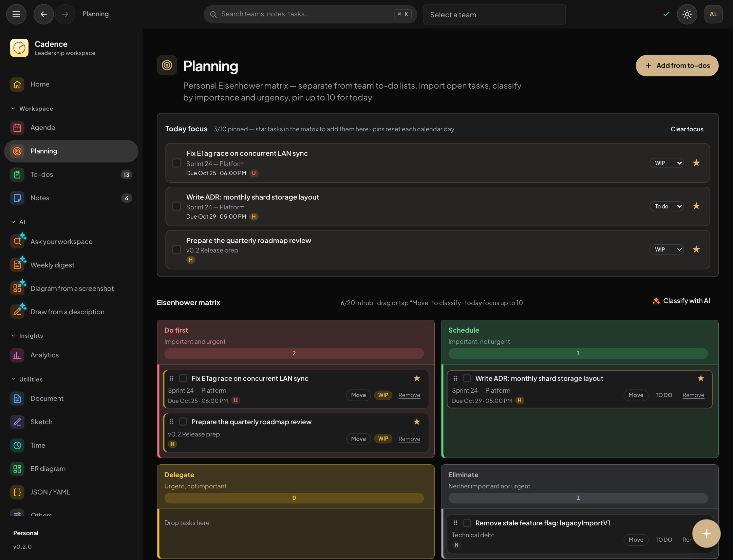Grab drag handle of Remove stale feature flag card
This screenshot has width=733, height=560.
[456, 523]
